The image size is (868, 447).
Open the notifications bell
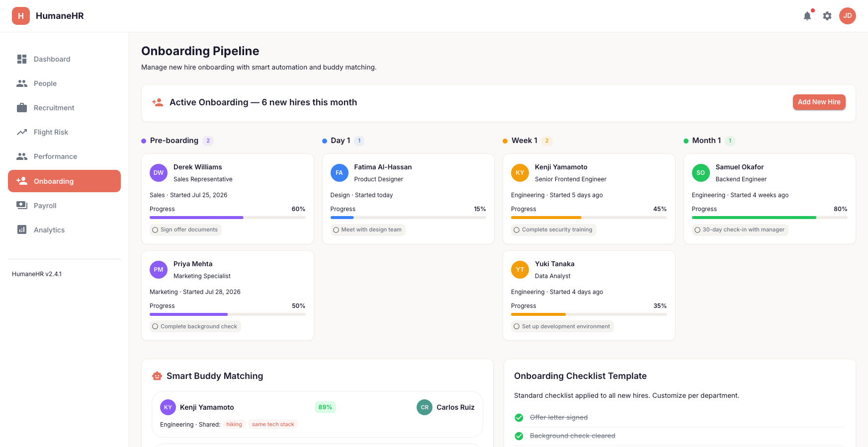pos(807,16)
